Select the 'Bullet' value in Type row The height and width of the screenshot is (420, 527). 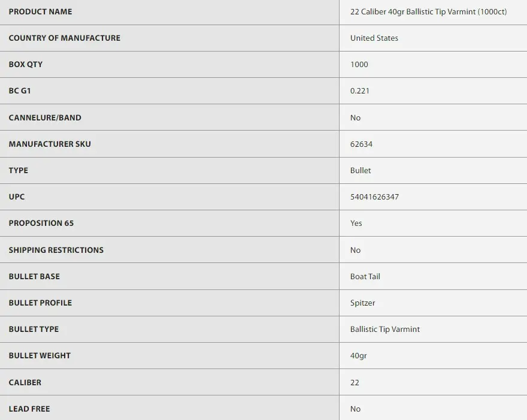click(x=361, y=171)
